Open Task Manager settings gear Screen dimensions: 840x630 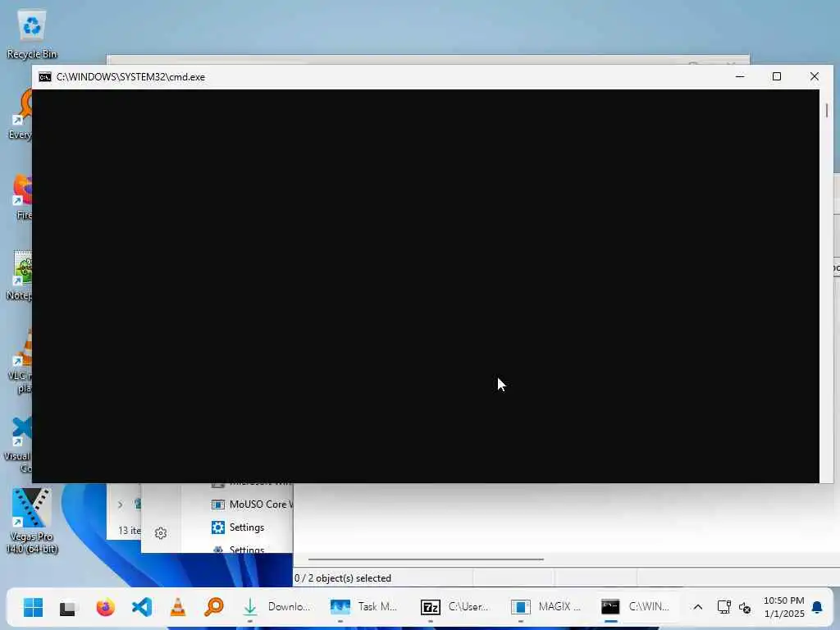[161, 533]
